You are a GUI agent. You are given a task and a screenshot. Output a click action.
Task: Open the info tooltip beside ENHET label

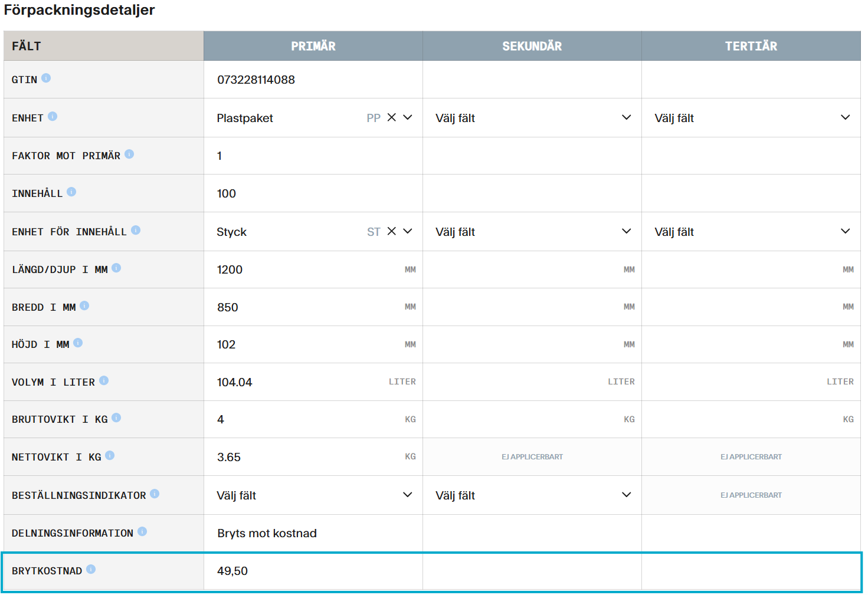[53, 116]
